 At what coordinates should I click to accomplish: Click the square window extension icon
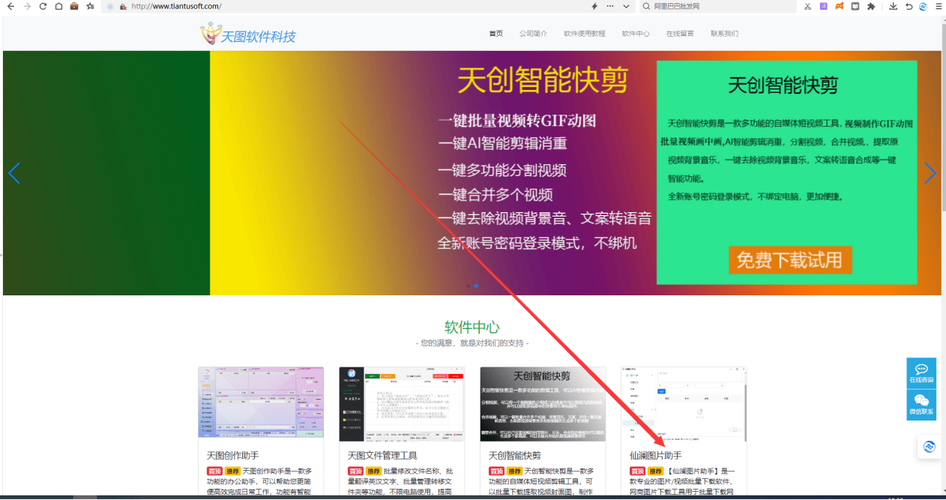coord(855,6)
